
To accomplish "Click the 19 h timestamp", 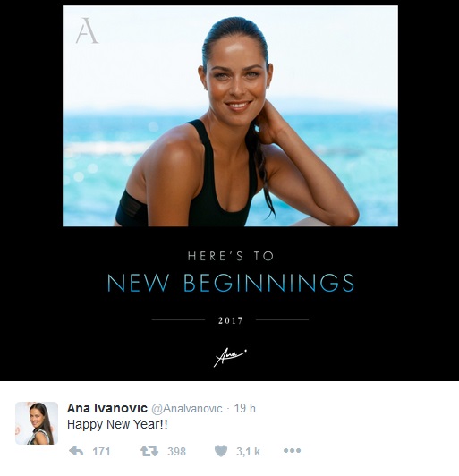I will 244,408.
